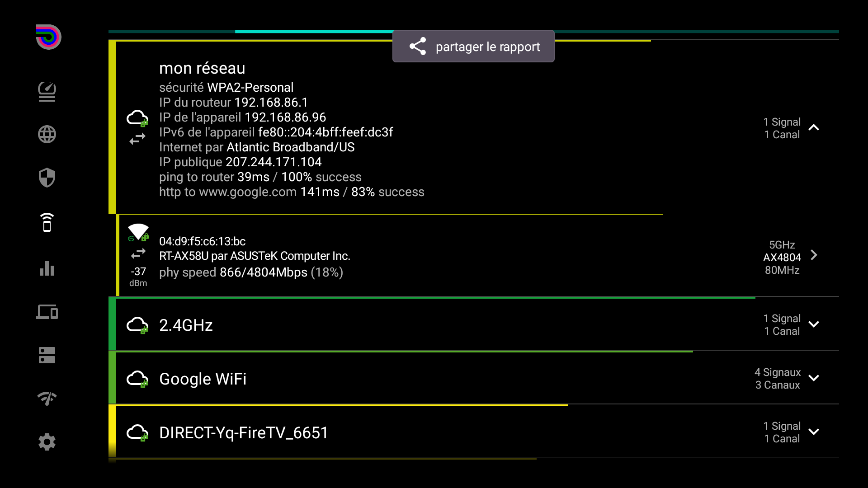Select the RT-AX58U ASUSTeK access point entry
Screen dimensions: 868x488
pyautogui.click(x=254, y=256)
